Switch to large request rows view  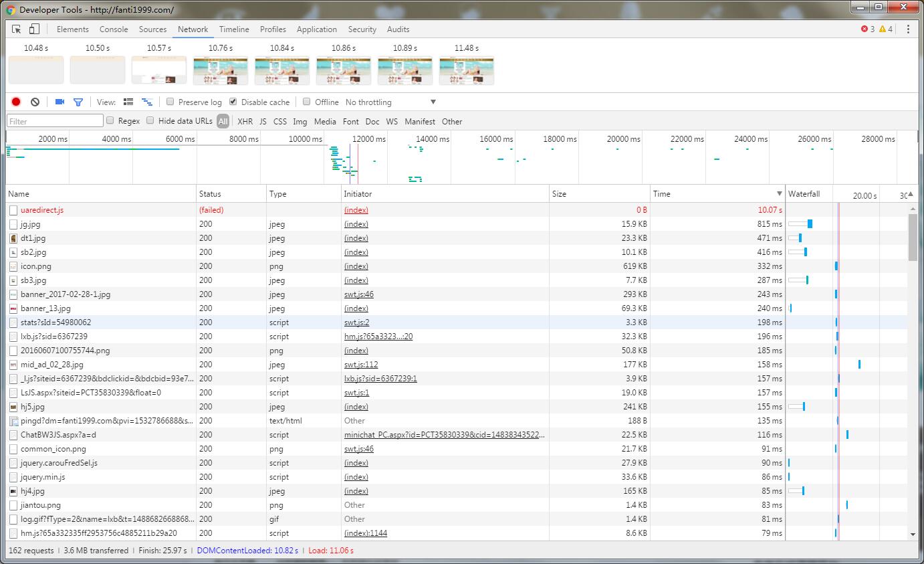pos(128,102)
